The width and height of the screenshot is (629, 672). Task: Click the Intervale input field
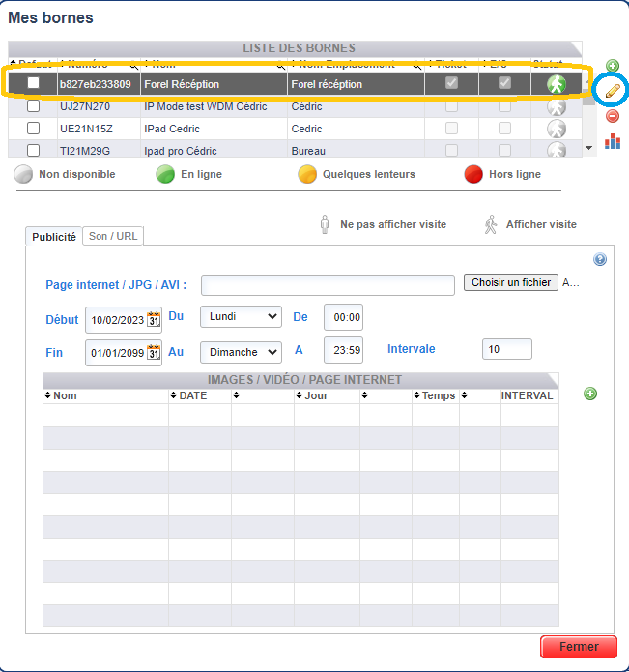(x=506, y=349)
